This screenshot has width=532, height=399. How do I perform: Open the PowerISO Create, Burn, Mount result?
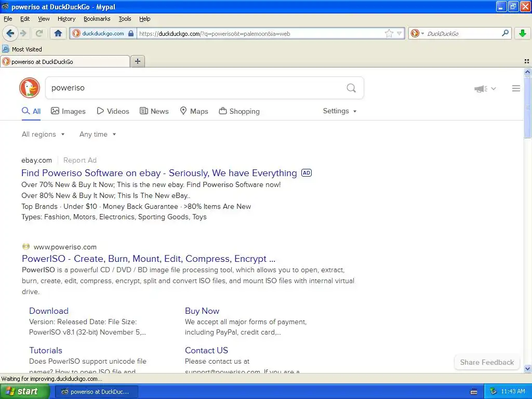coord(149,259)
